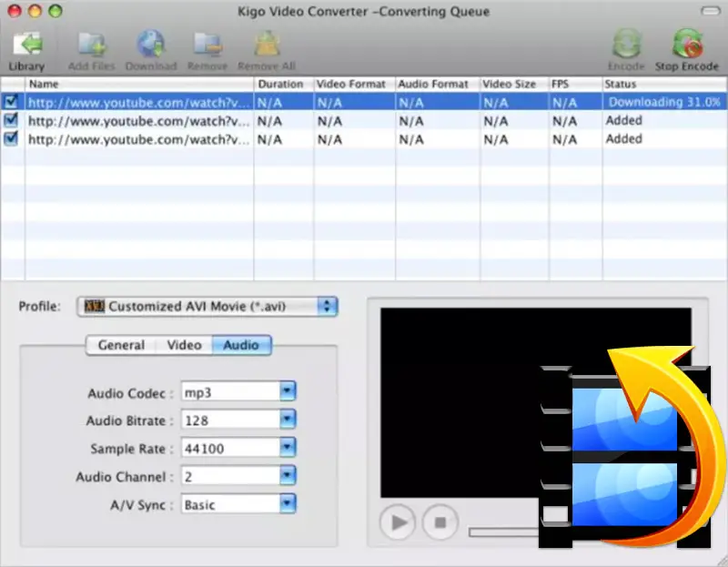
Task: Select the third row YouTube URL
Action: [x=139, y=140]
